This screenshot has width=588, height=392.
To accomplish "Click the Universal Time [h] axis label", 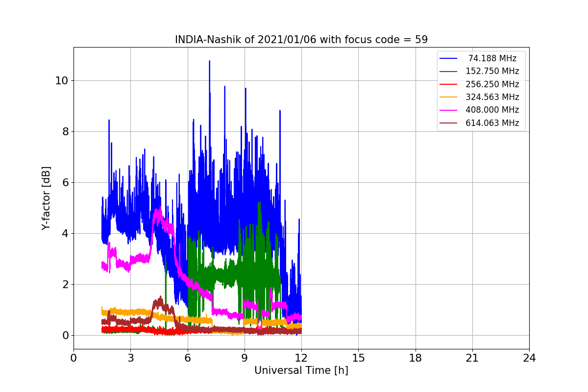I will 301,371.
